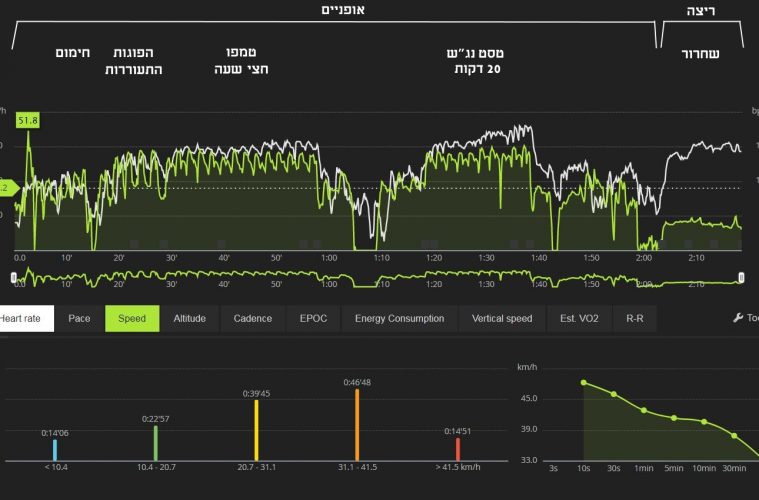Open the Tools wrench menu

[x=745, y=319]
